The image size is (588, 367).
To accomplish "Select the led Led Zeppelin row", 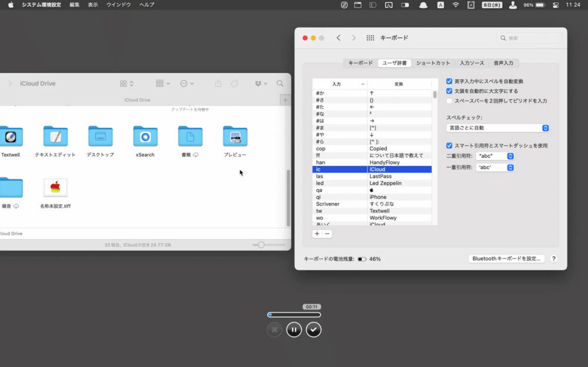I will (372, 183).
